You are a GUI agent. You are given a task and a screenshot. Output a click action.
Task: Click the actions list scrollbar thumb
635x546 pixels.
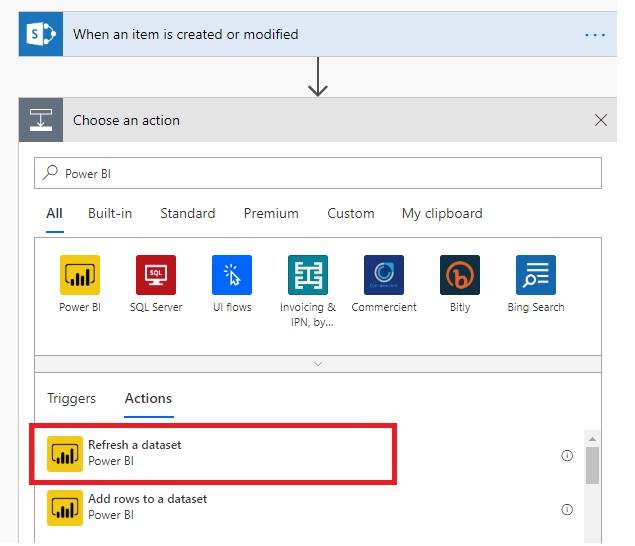coord(592,465)
